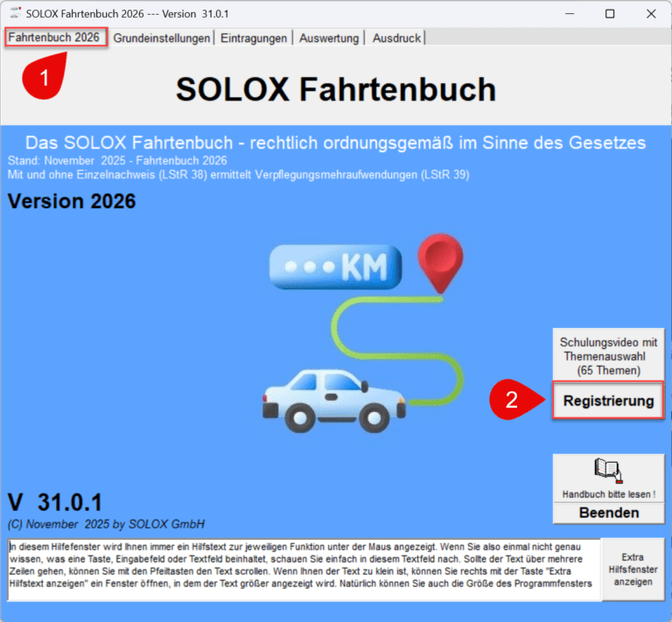Go to the Eintragungen tab
The image size is (672, 622).
click(x=255, y=38)
